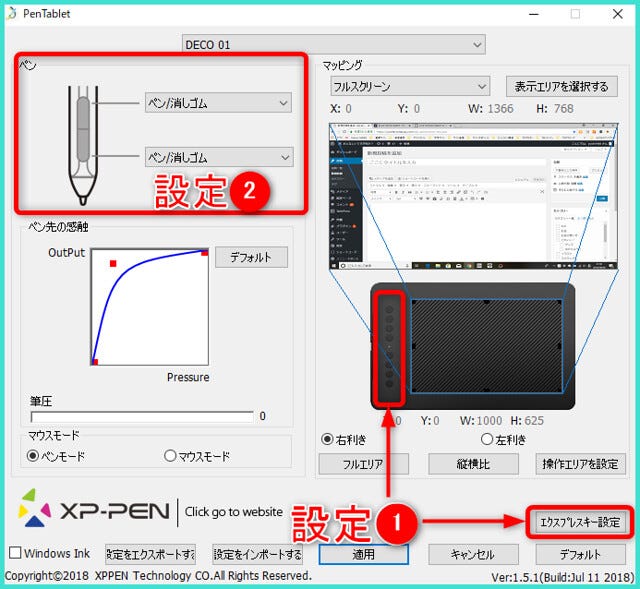Click the blue pressure curve graph

(150, 307)
